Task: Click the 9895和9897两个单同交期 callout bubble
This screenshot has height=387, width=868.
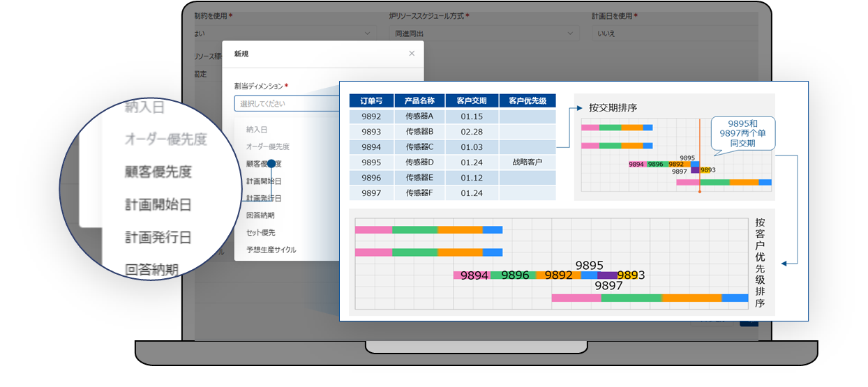Action: [742, 133]
